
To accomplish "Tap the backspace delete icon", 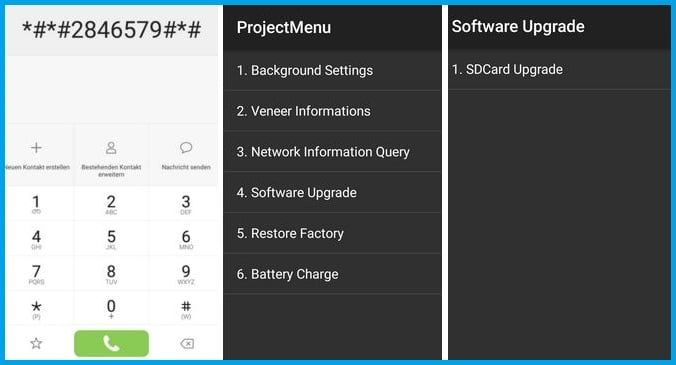I will [x=187, y=343].
